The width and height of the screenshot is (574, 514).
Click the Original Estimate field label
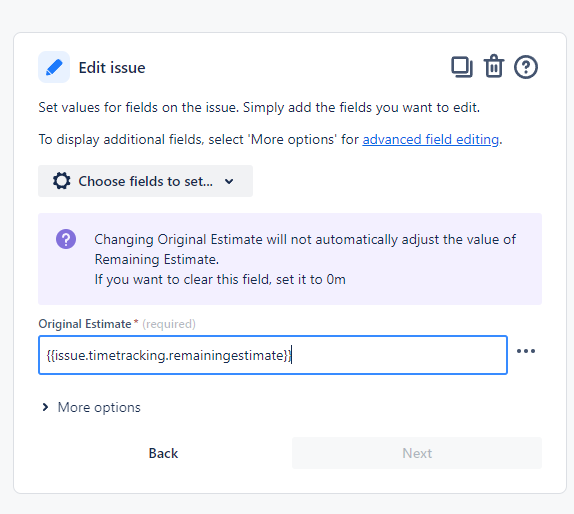point(85,324)
